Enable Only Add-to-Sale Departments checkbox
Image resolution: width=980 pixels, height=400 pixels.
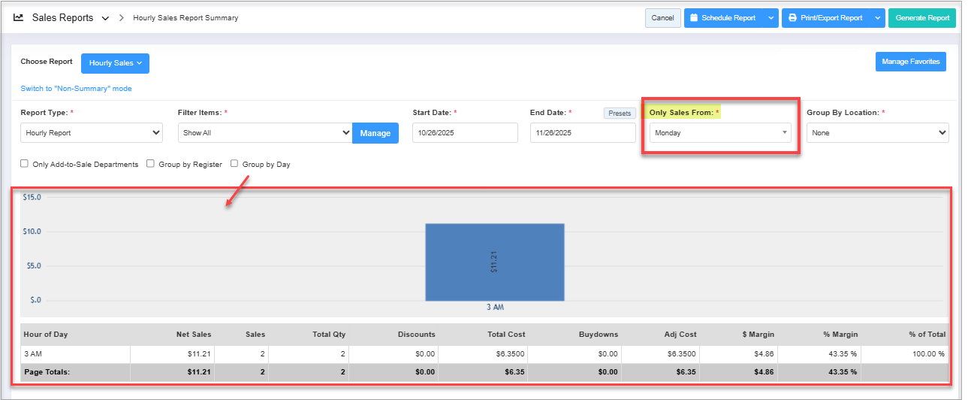click(25, 164)
